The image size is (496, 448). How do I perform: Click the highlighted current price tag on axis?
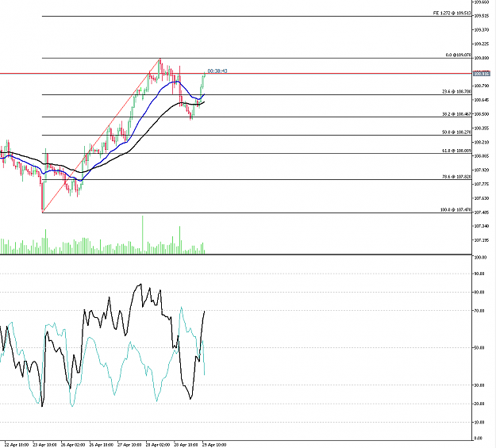point(481,74)
